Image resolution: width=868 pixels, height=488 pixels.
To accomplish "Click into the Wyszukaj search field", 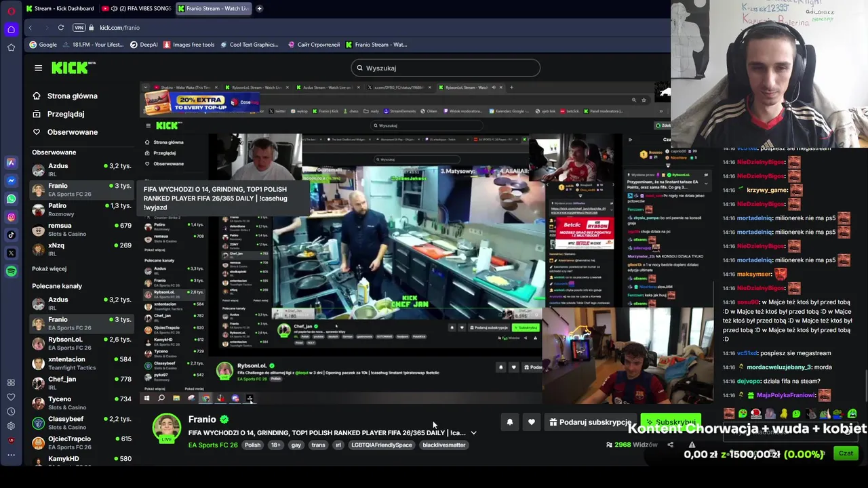I will click(446, 68).
